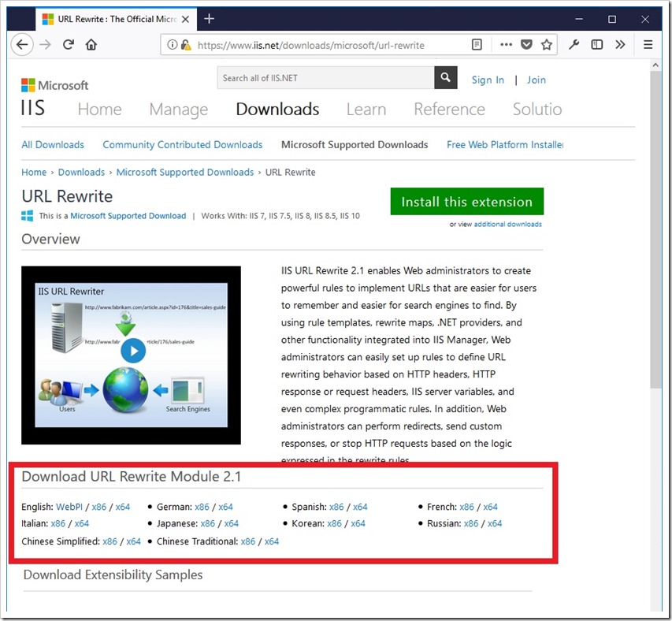Open the Solutions navigation item

537,110
